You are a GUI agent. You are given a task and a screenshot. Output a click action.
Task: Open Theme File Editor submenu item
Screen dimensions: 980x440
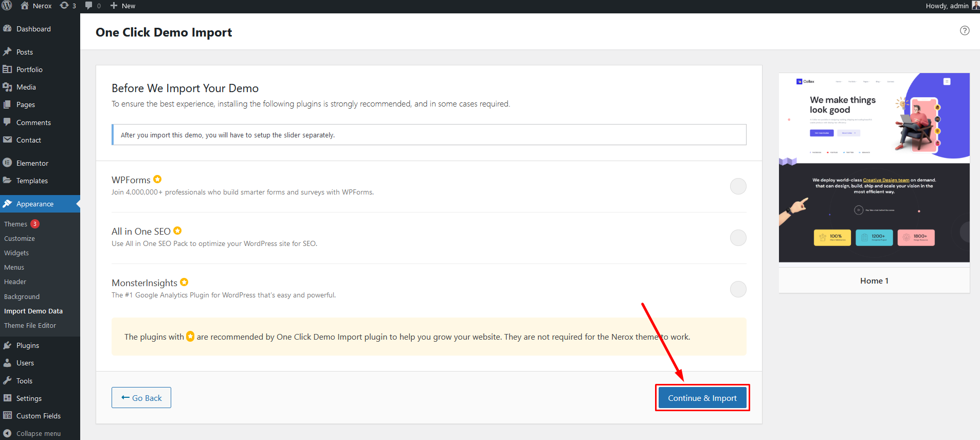(30, 325)
